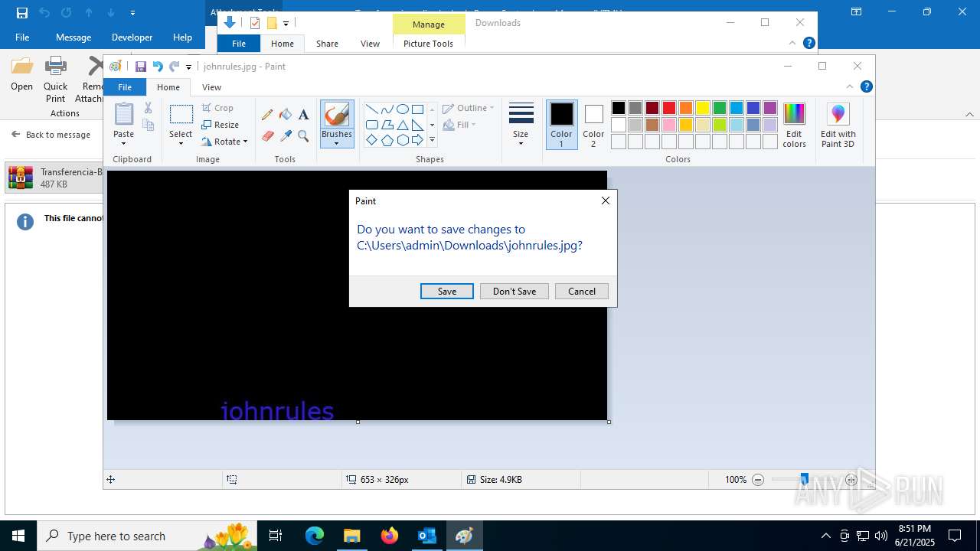Image resolution: width=980 pixels, height=551 pixels.
Task: Open Picture Tools tab in Downloads window
Action: coord(429,44)
